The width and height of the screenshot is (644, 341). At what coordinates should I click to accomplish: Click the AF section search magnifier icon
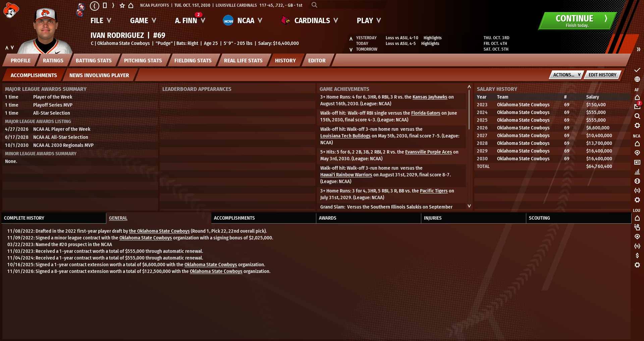(637, 116)
